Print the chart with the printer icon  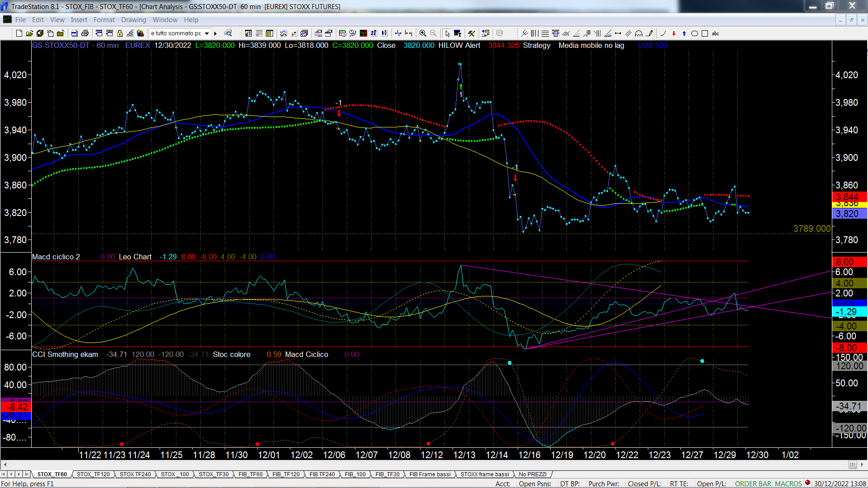85,33
